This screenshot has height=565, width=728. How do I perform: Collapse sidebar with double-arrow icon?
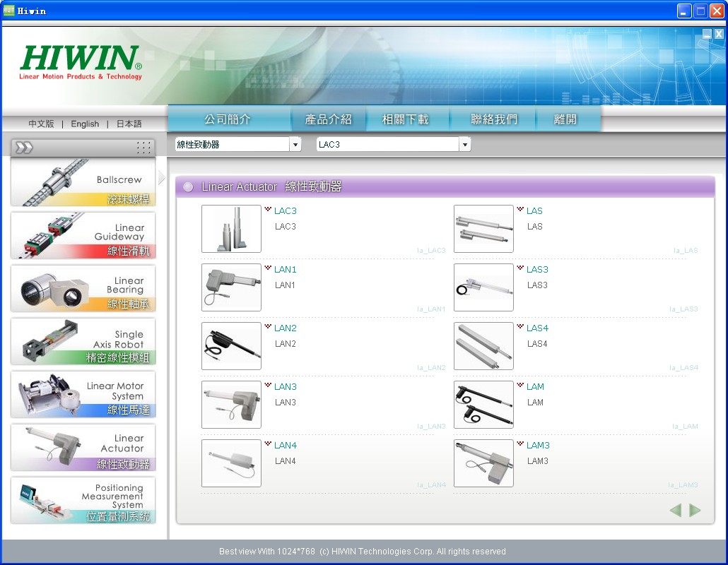point(24,148)
